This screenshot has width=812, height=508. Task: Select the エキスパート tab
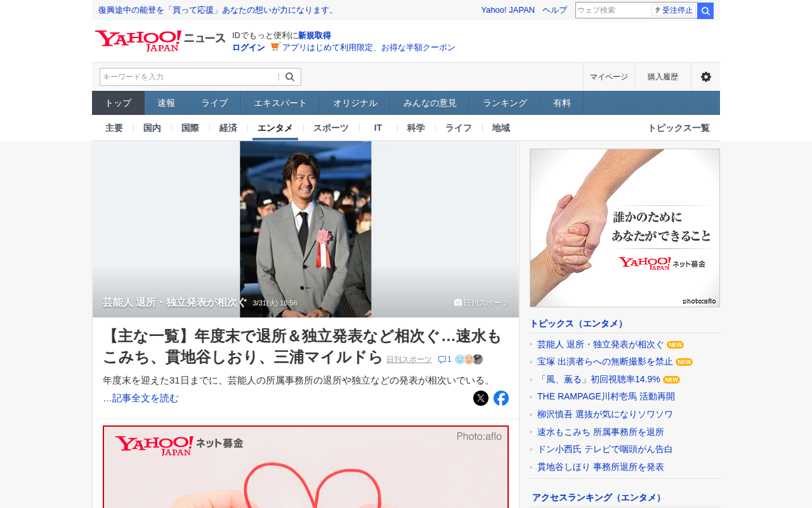click(280, 103)
